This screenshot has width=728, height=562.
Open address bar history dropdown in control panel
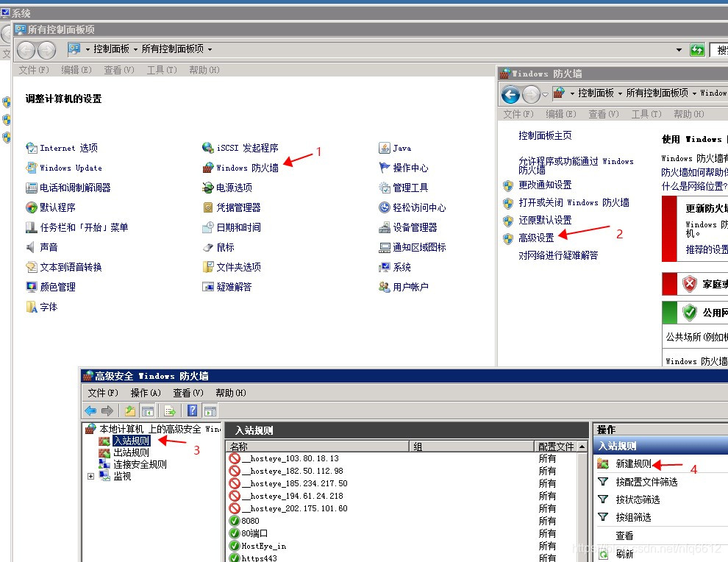tap(679, 50)
